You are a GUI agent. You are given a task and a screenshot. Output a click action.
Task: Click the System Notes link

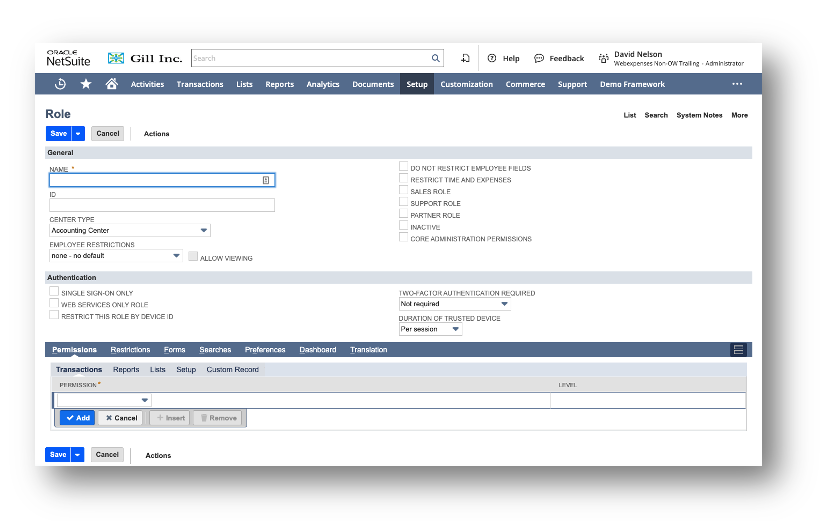coord(699,115)
